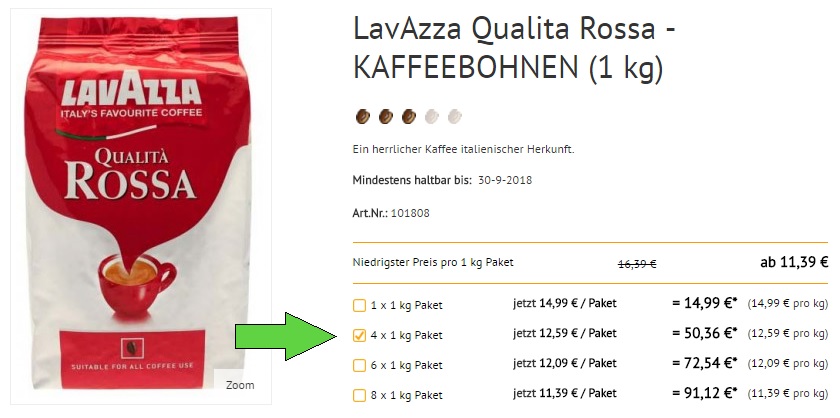Click the Zoom button on product image

point(240,385)
